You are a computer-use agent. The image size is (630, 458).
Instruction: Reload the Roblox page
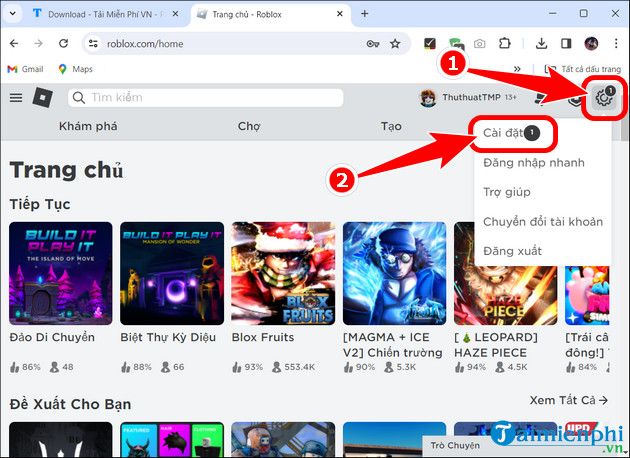point(63,43)
